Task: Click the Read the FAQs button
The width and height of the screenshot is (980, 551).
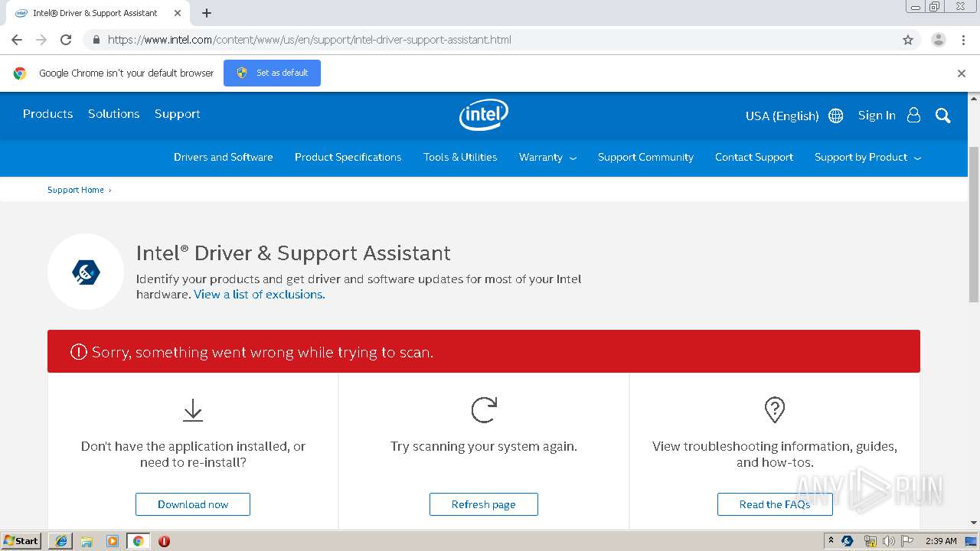Action: point(775,504)
